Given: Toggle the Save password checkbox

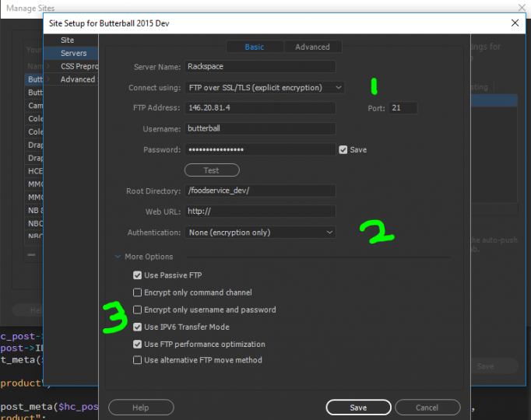Looking at the screenshot, I should tap(343, 150).
